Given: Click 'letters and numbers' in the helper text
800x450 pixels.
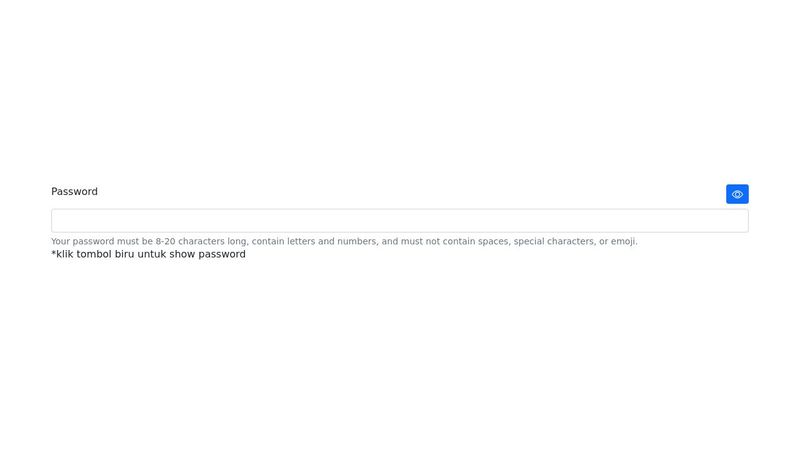Looking at the screenshot, I should tap(331, 241).
